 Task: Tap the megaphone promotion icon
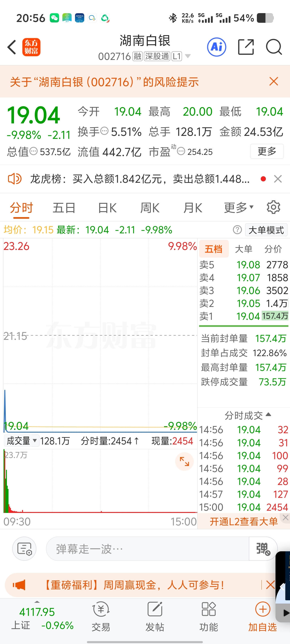point(19,585)
